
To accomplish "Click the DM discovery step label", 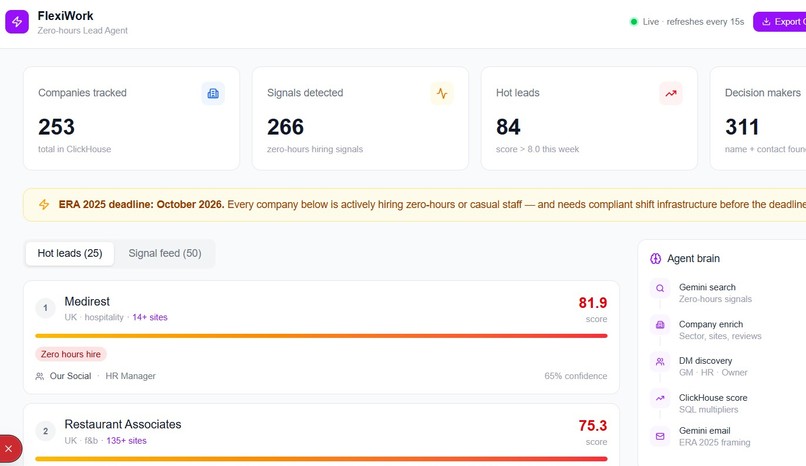I will [705, 361].
